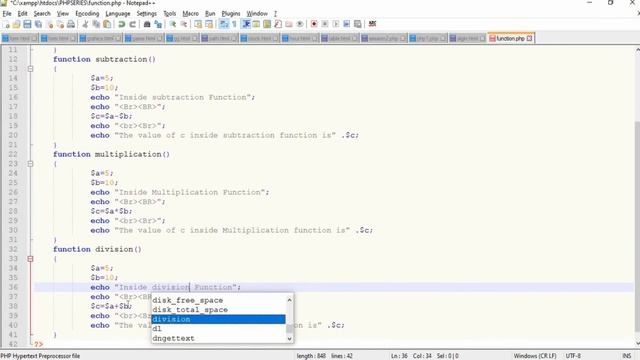Click editor vertical scrollbar up arrow
The height and width of the screenshot is (360, 640).
point(637,50)
